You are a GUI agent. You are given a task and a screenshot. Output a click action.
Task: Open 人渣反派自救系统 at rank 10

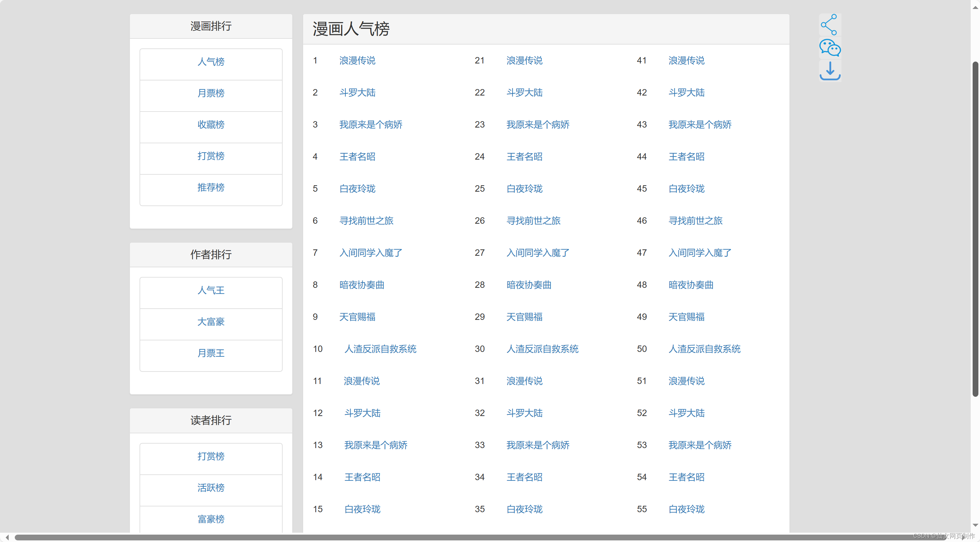click(x=380, y=349)
